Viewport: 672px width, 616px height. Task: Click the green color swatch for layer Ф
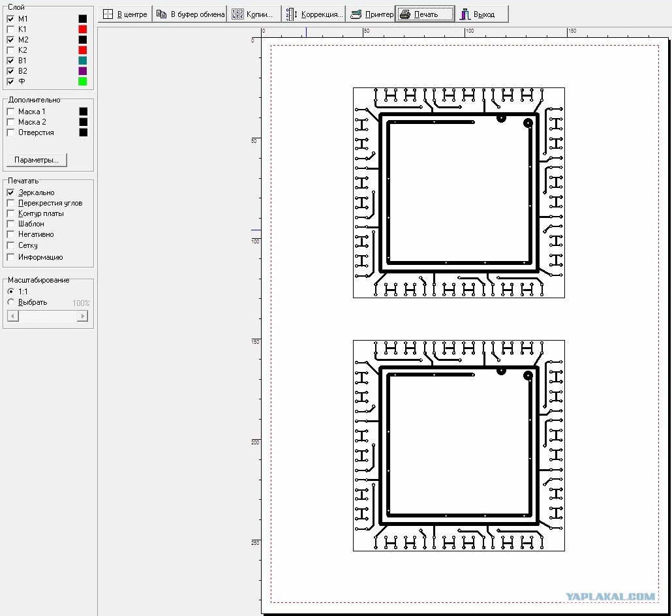[82, 82]
